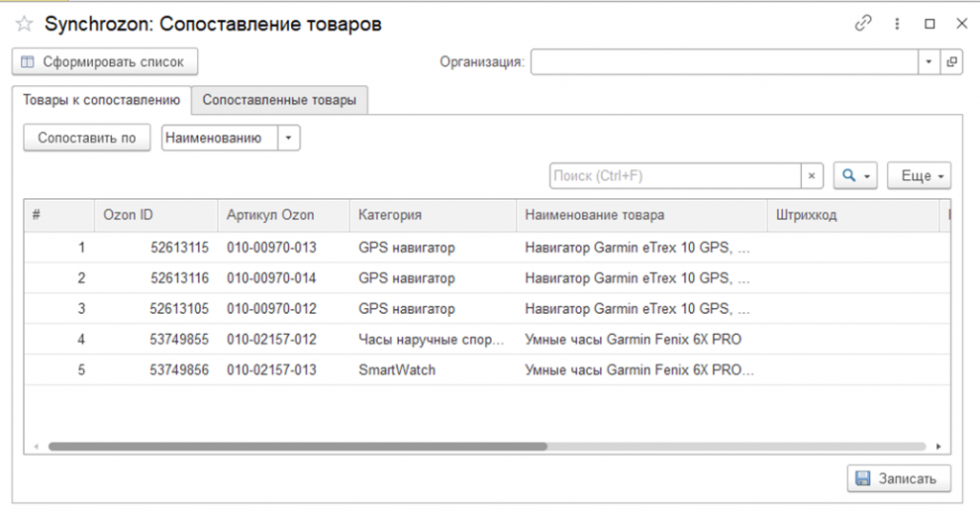This screenshot has width=980, height=512.
Task: Click Навигатор Garmin eTrex name in row 2
Action: [642, 278]
